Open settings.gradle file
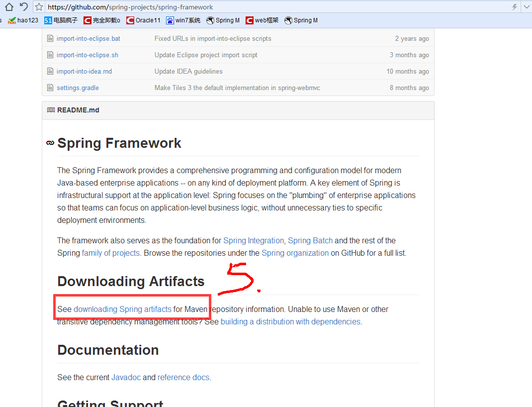Viewport: 532px width, 407px height. (78, 88)
